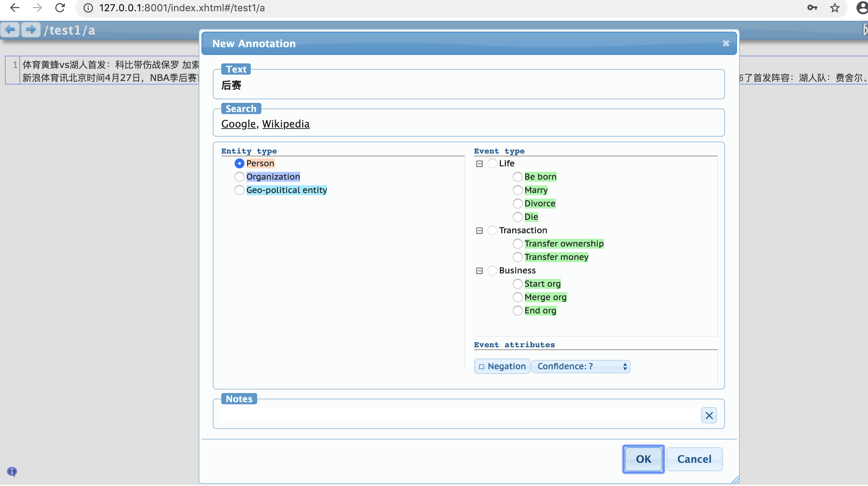Click the blue info icon bottom-left
Image resolution: width=868 pixels, height=486 pixels.
pyautogui.click(x=12, y=471)
